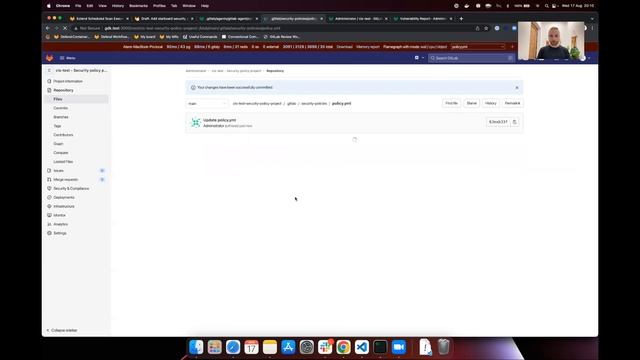The image size is (640, 360).
Task: Click the Search GitLab field
Action: 471,58
